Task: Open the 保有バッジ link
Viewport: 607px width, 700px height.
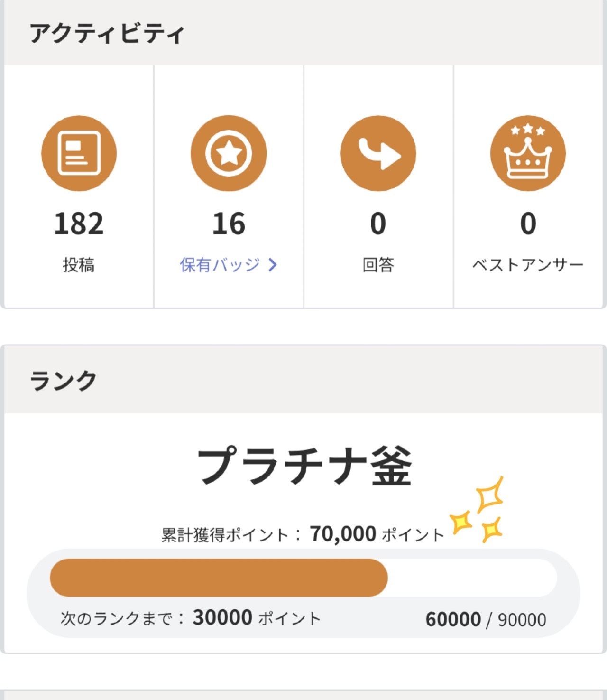Action: 220,265
